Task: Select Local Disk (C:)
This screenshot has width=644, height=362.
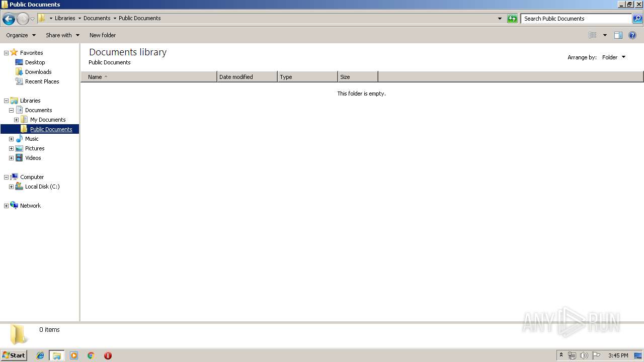Action: coord(42,187)
